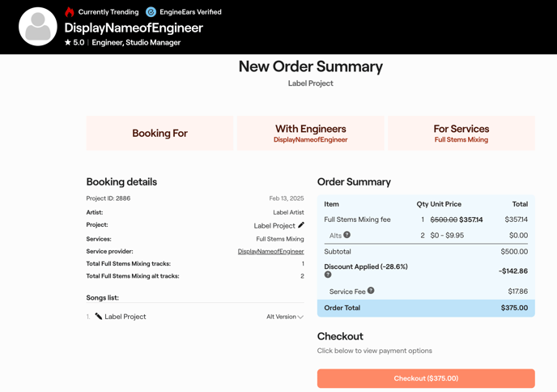Select the Booking For tab
This screenshot has width=557, height=392.
[x=159, y=133]
